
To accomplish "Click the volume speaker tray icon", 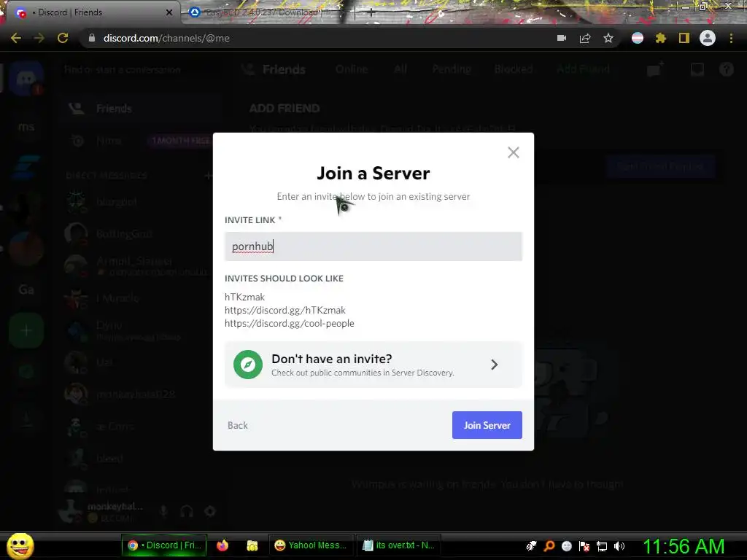I will [x=619, y=546].
